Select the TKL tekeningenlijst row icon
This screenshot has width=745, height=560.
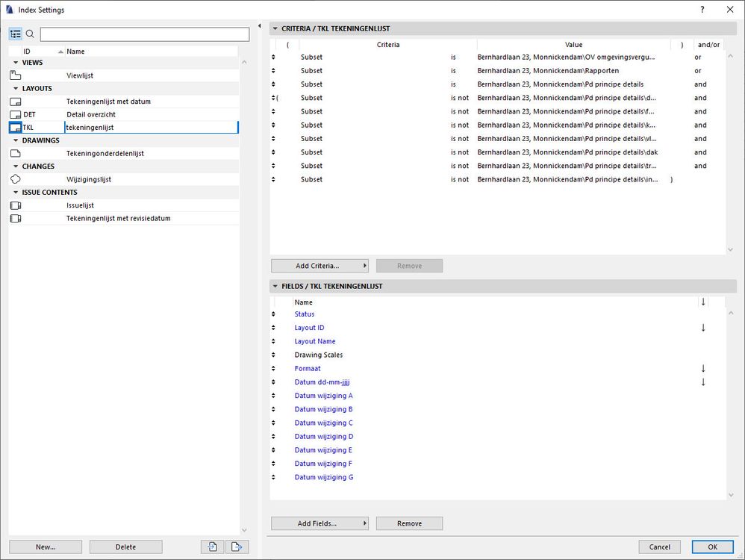15,128
